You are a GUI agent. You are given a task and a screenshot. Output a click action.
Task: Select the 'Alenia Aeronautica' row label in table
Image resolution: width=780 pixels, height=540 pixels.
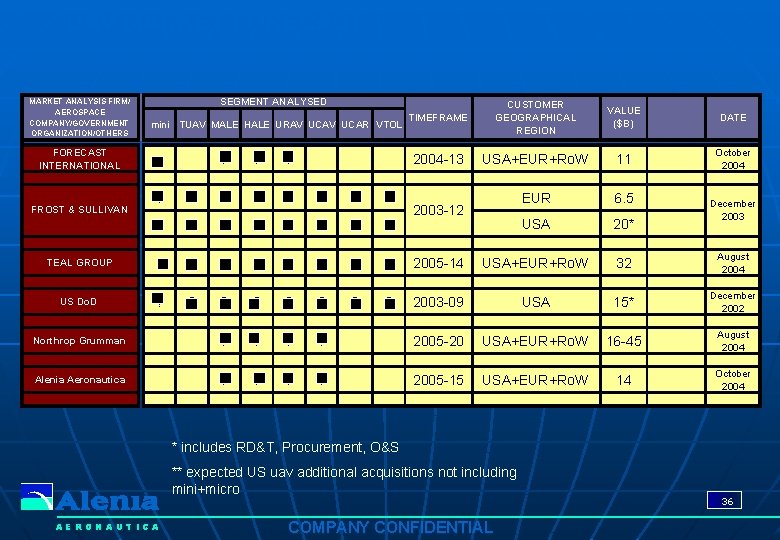80,380
